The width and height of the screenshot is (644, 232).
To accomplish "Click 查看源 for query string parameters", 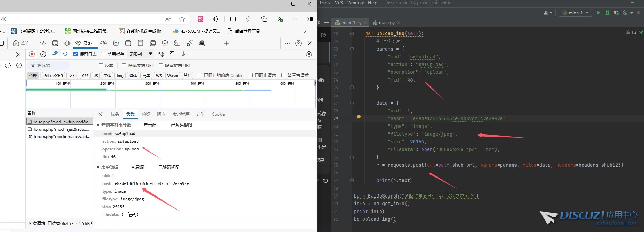I will point(150,125).
